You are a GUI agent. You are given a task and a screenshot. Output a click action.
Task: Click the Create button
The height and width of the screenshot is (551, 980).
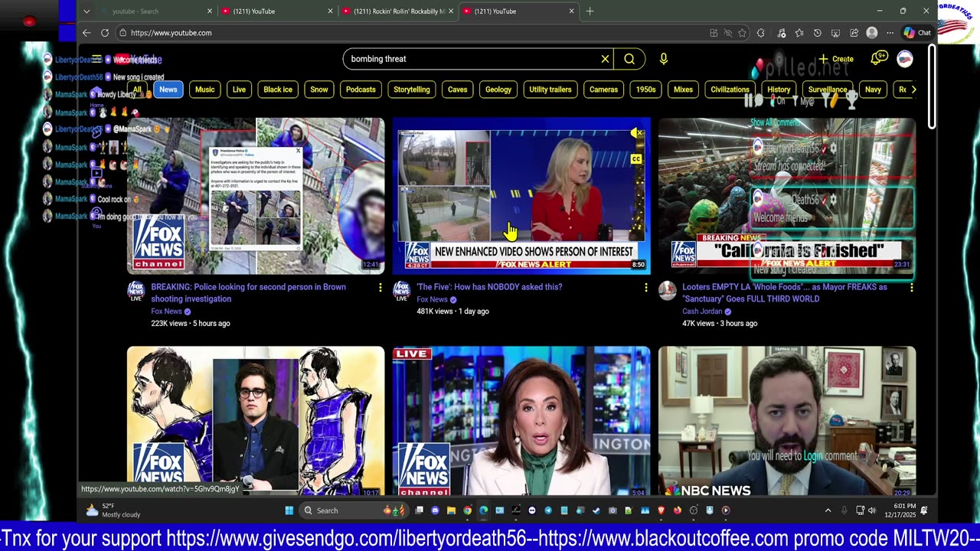(835, 59)
